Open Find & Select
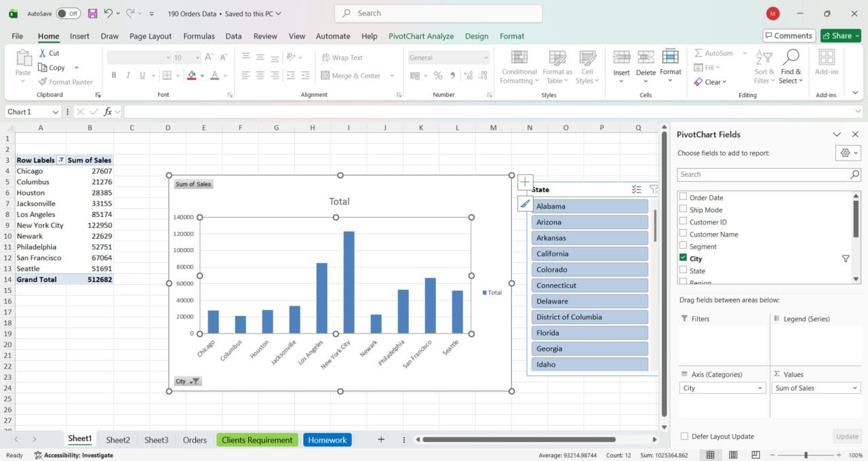 (x=791, y=68)
